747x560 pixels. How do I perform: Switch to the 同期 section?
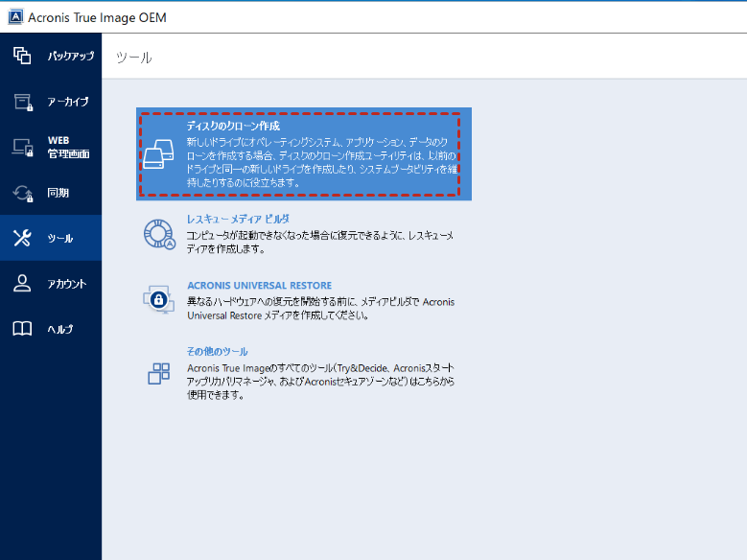point(51,193)
